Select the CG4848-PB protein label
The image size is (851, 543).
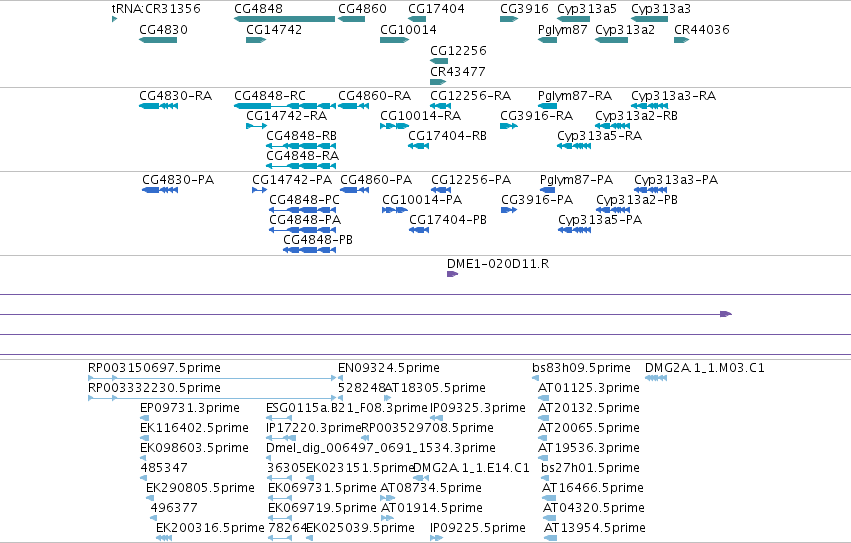(x=318, y=240)
